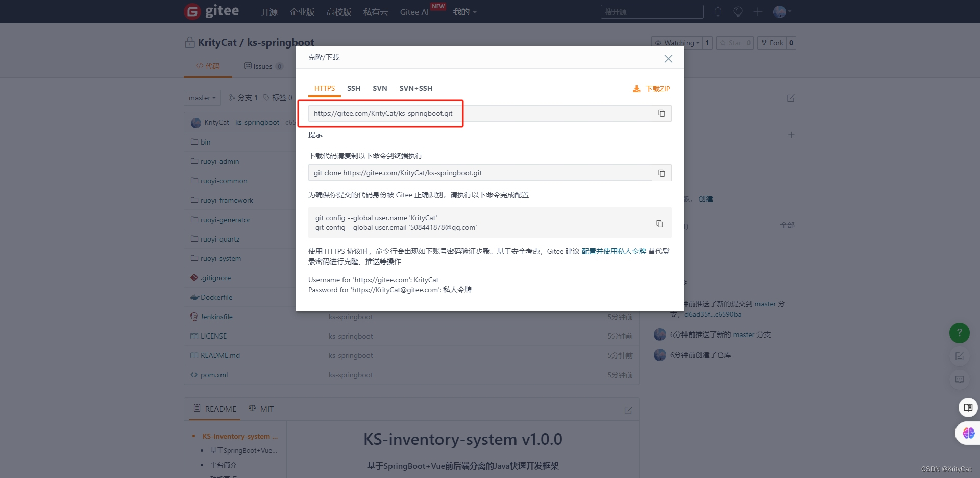Viewport: 980px width, 478px height.
Task: Open the ruoyi-system folder
Action: [220, 258]
